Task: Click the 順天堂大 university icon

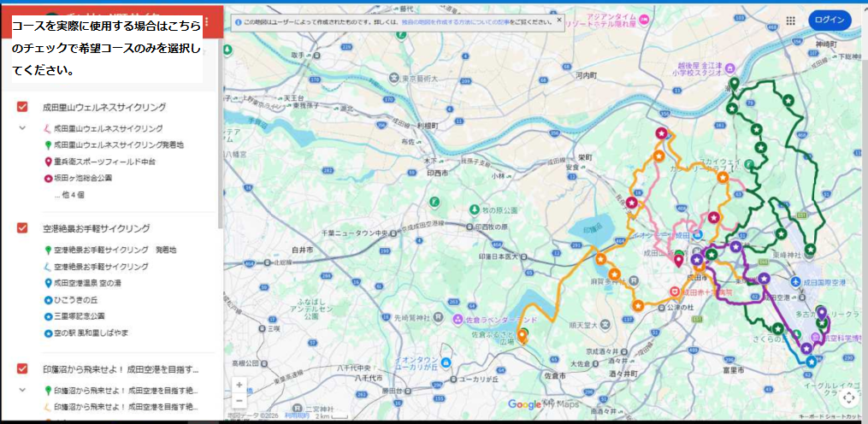Action: pos(606,324)
